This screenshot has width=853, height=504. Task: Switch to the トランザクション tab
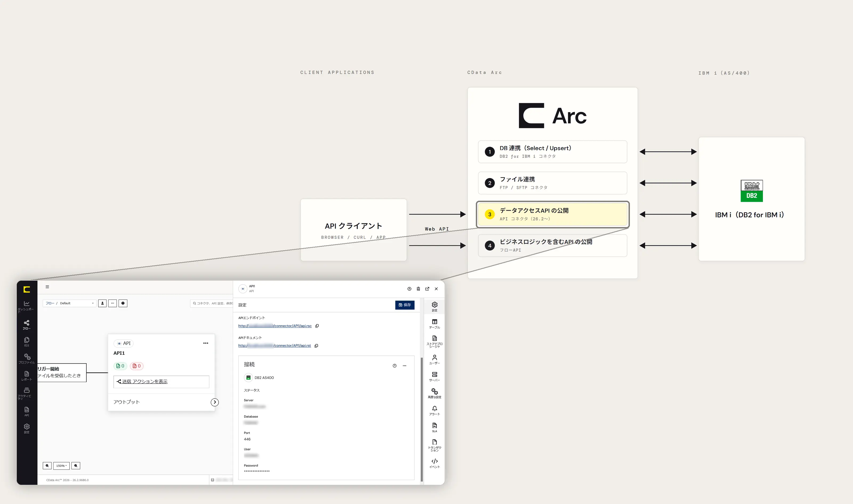(x=435, y=445)
